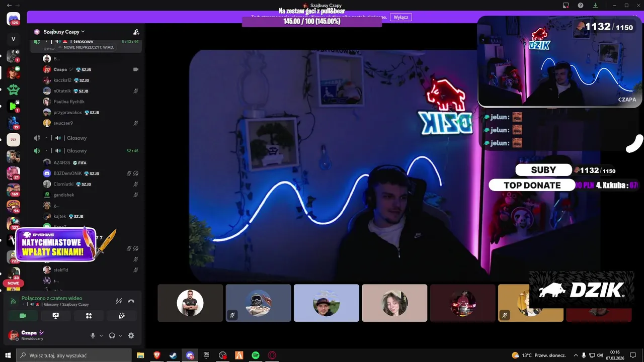Open microphone input options arrow

point(101,335)
